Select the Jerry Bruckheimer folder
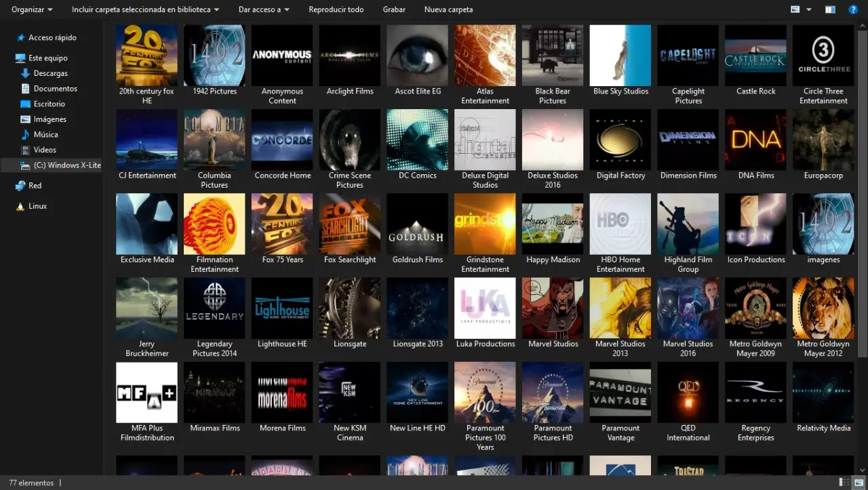The width and height of the screenshot is (868, 490). [x=146, y=317]
